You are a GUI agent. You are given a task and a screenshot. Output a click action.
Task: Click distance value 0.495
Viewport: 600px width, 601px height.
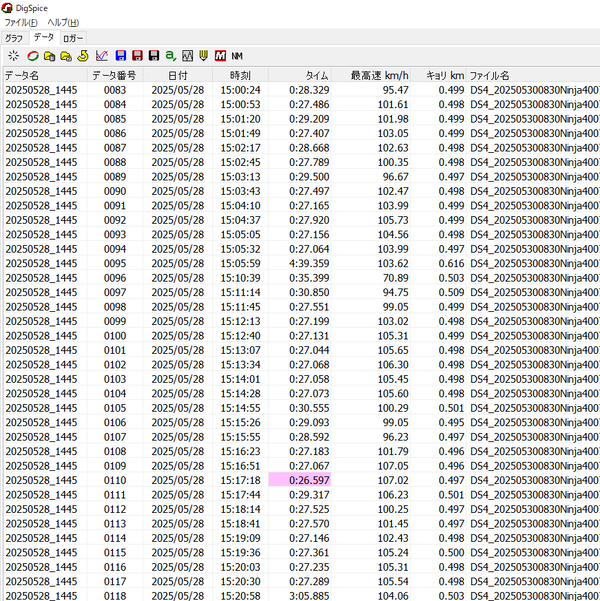coord(451,422)
